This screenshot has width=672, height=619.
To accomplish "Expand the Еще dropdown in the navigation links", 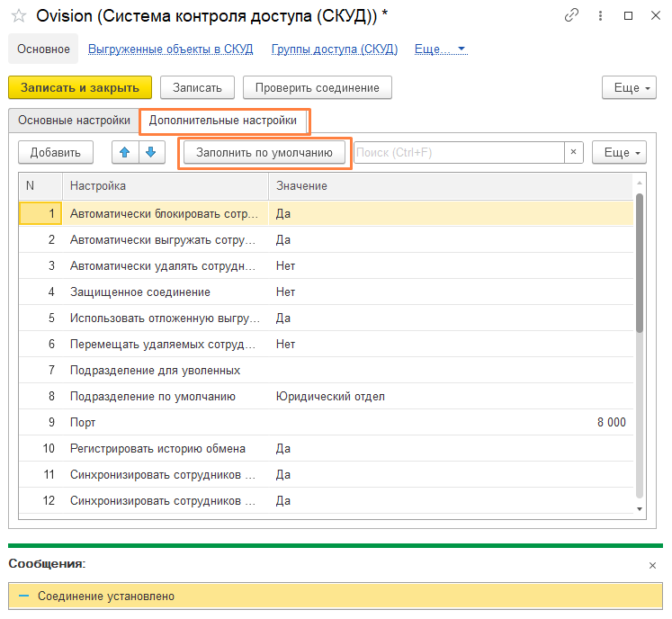I will click(441, 49).
